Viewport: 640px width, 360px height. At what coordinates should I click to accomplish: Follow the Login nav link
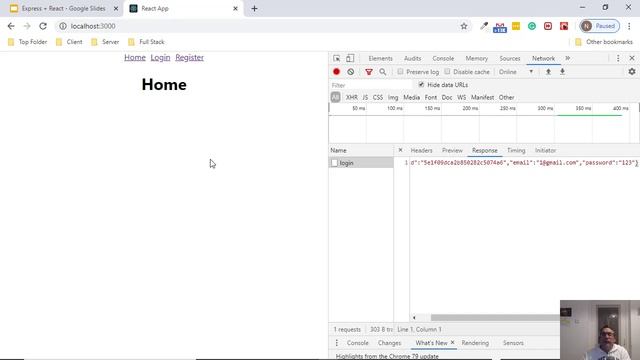point(160,58)
